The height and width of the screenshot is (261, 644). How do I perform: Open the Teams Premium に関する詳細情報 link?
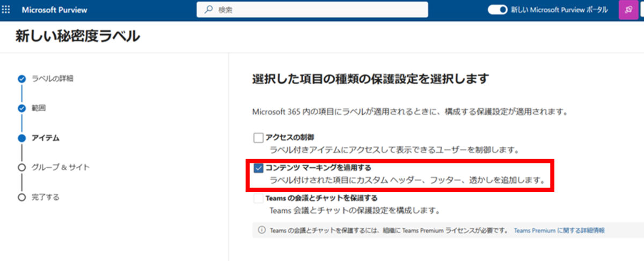559,230
